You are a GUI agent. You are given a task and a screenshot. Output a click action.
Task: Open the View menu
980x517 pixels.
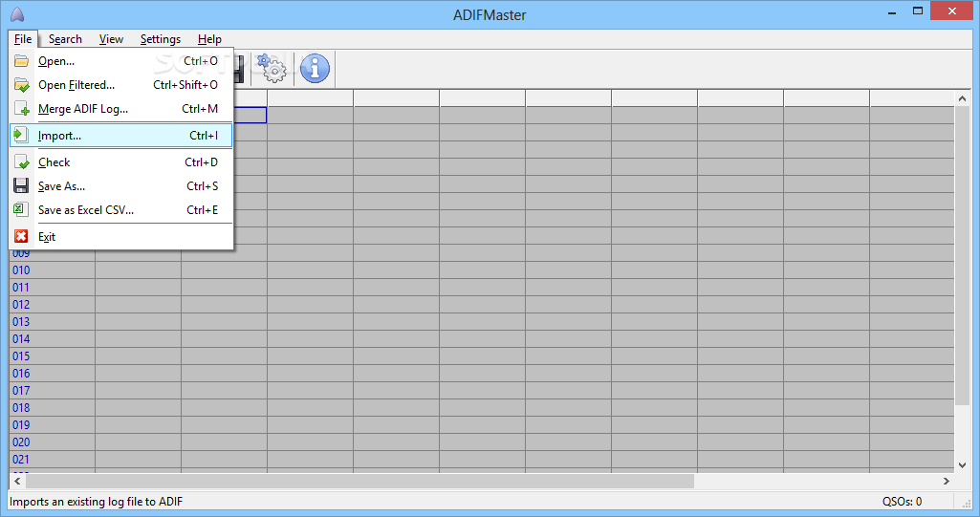111,39
